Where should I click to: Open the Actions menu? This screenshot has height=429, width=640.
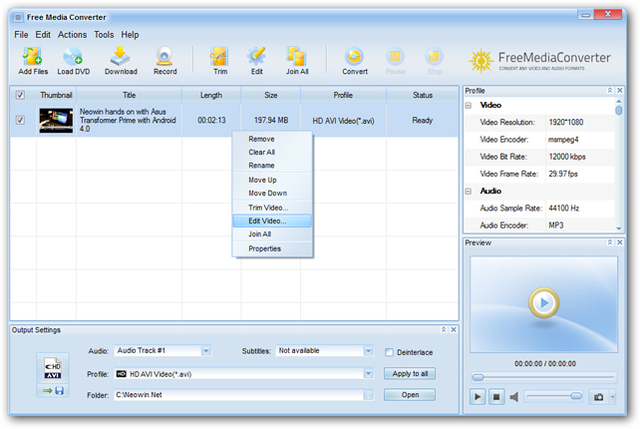[72, 35]
